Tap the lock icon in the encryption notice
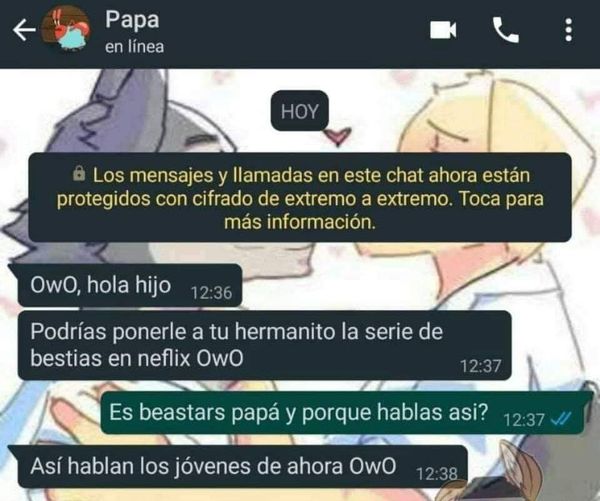This screenshot has height=501, width=600. 79,173
